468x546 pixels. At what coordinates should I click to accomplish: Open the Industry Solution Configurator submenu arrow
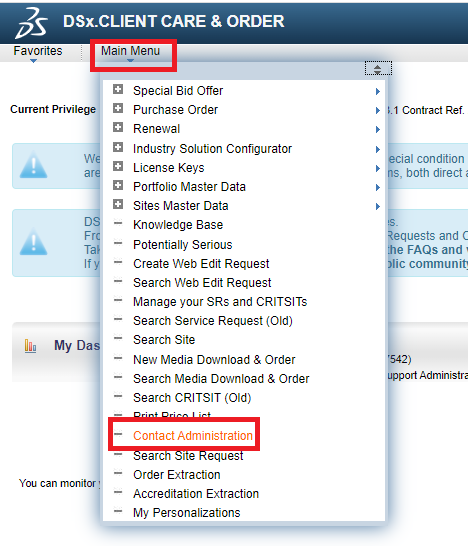click(x=378, y=149)
